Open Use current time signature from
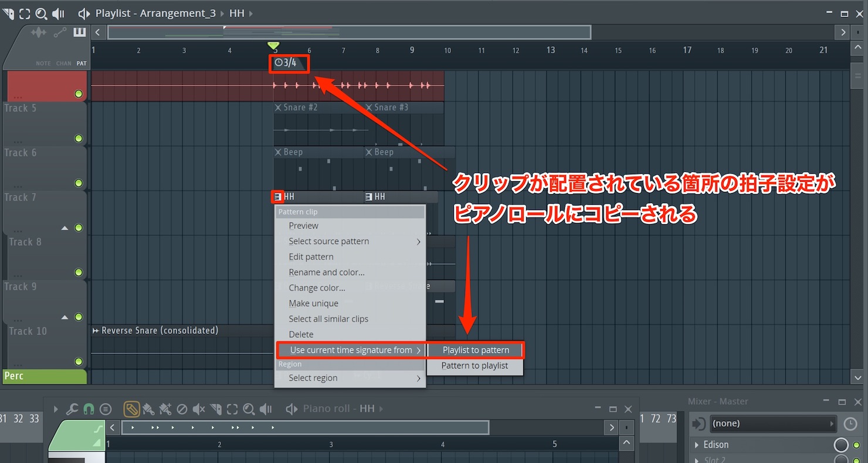The width and height of the screenshot is (868, 463). point(351,350)
